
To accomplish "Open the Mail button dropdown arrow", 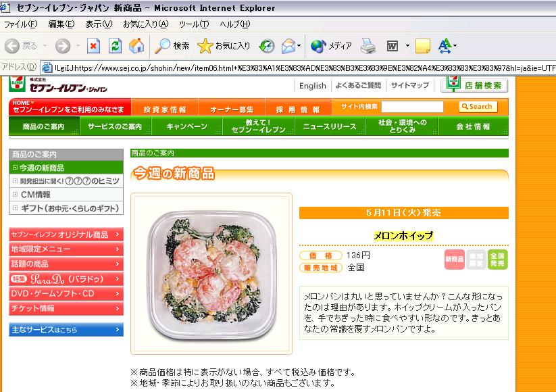I will click(299, 46).
